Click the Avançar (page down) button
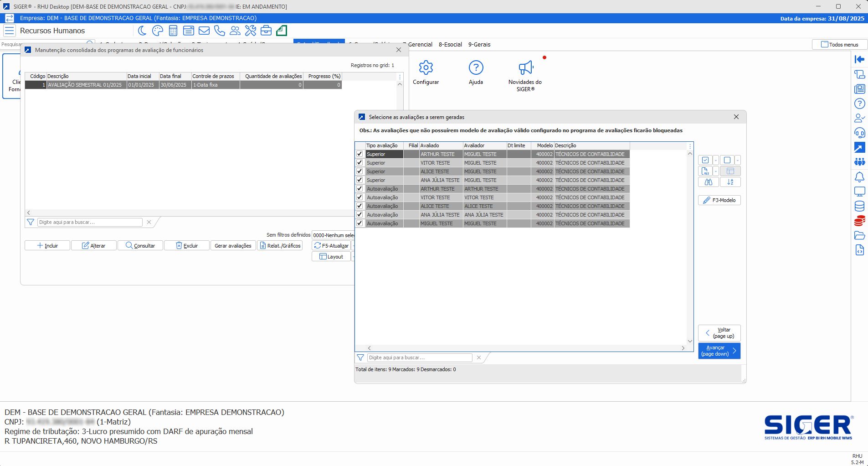The image size is (868, 466). (x=719, y=351)
